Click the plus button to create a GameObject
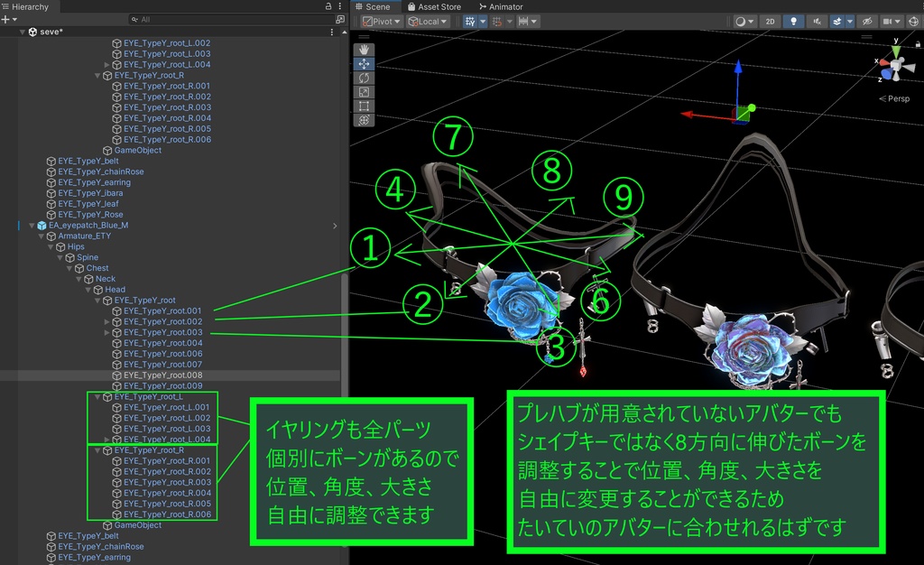This screenshot has width=924, height=565. click(6, 19)
